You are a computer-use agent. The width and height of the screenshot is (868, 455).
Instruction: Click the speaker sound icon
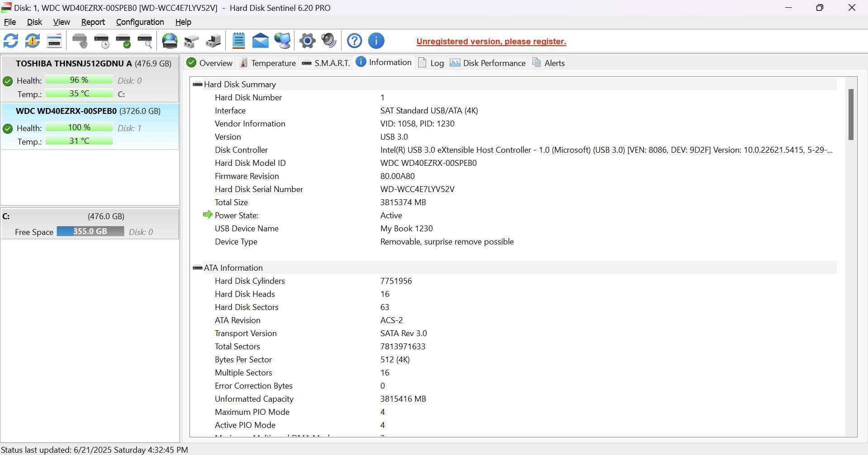[329, 41]
